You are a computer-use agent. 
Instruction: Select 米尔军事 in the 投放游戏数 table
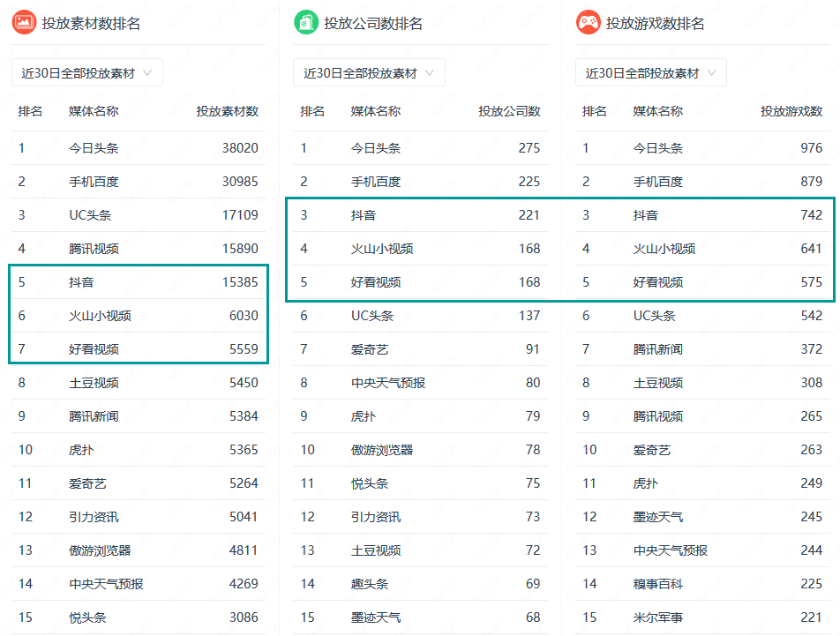coord(658,617)
